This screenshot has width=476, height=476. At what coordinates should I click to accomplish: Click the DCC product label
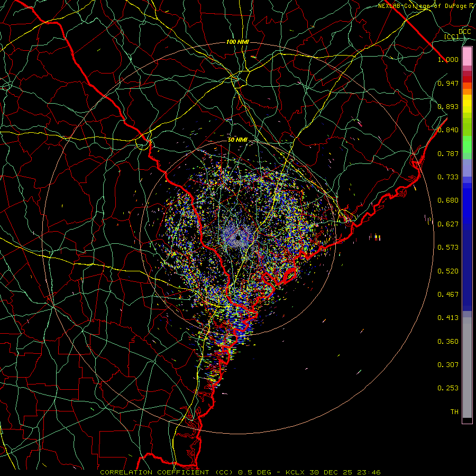pos(465,32)
